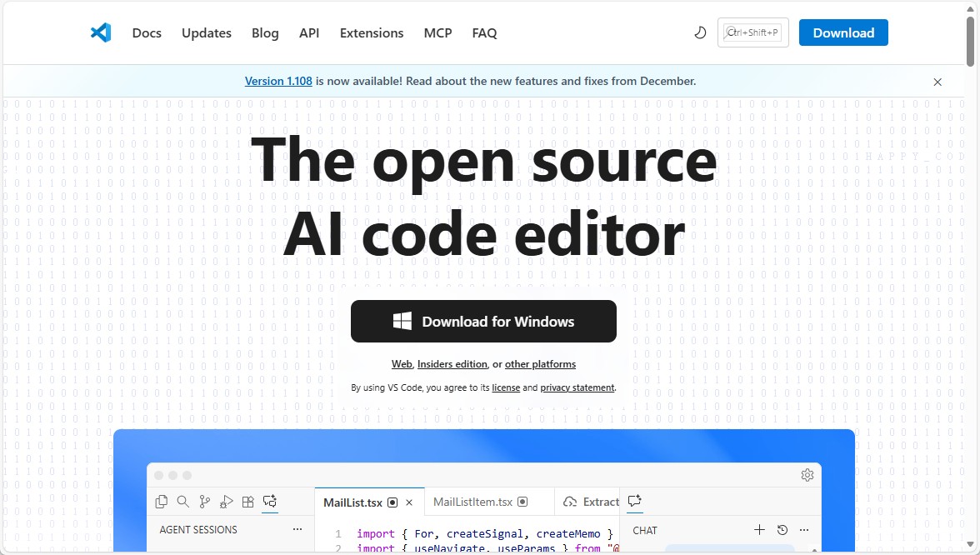This screenshot has width=980, height=555.
Task: Click Download for Windows button
Action: coord(483,322)
